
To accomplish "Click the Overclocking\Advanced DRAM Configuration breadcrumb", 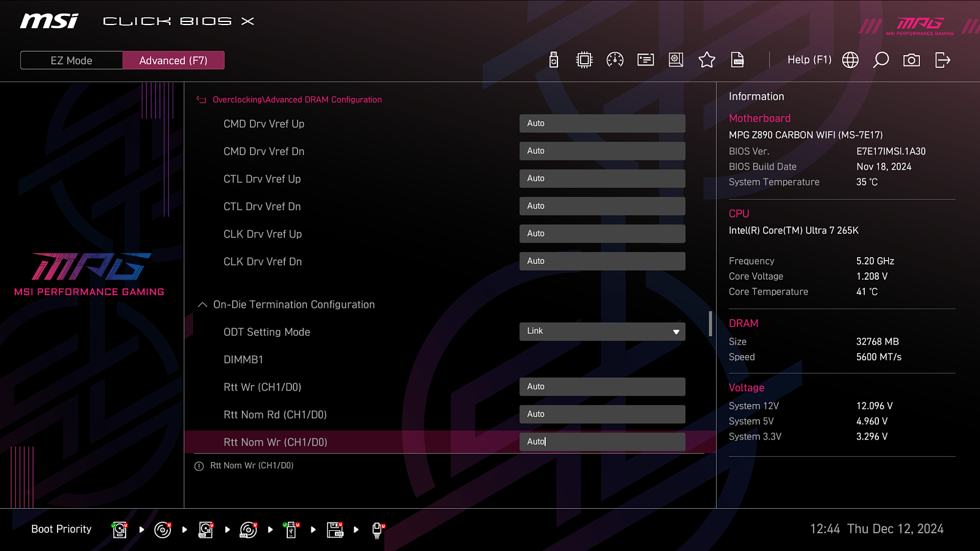I will [x=297, y=100].
